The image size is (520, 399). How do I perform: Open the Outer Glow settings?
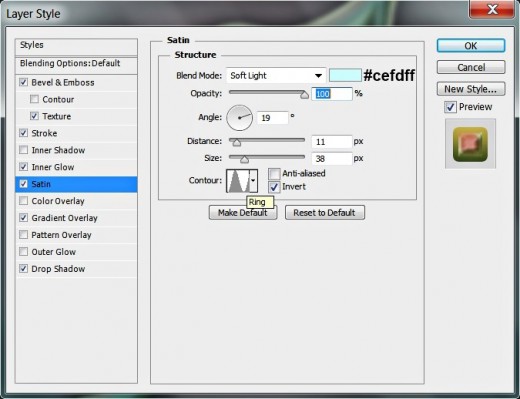pyautogui.click(x=53, y=252)
